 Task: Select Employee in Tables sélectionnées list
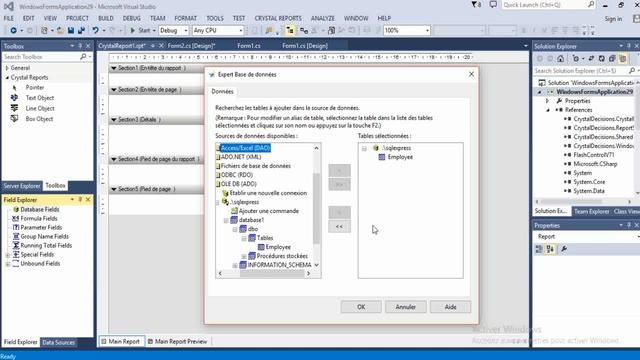400,157
